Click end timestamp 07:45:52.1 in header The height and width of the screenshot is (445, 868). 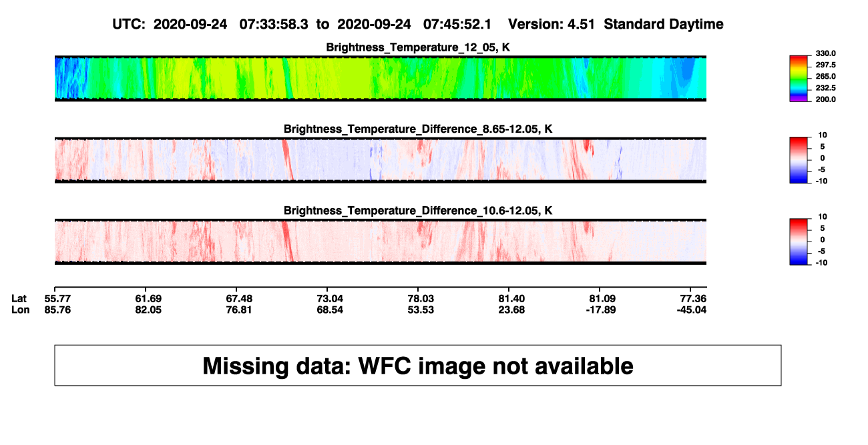457,24
